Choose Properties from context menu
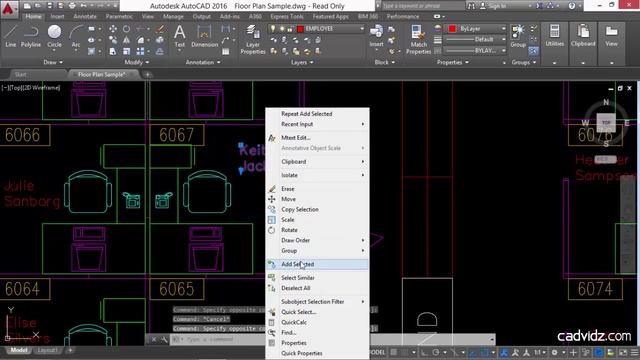Image resolution: width=640 pixels, height=360 pixels. (x=317, y=343)
